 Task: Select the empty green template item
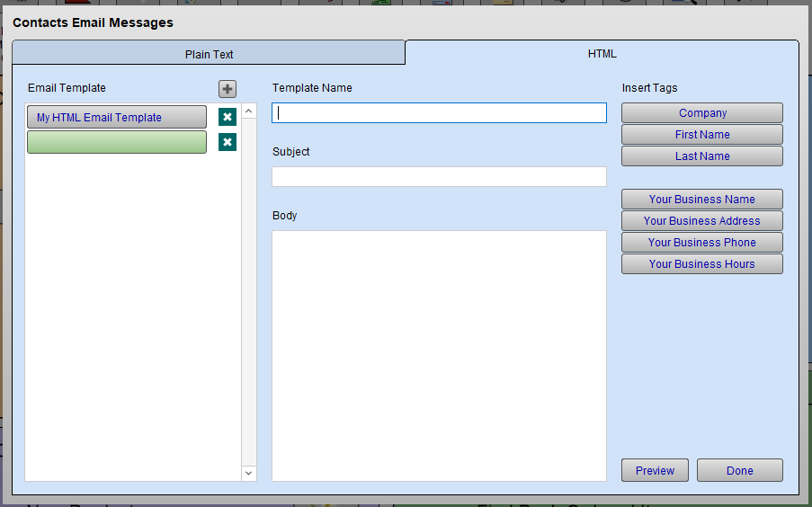(x=117, y=142)
